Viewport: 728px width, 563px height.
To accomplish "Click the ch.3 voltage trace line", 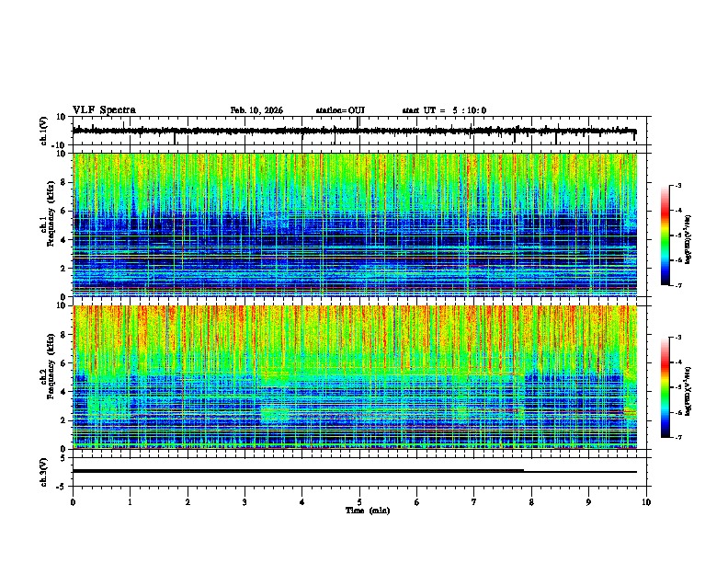I will pos(355,471).
